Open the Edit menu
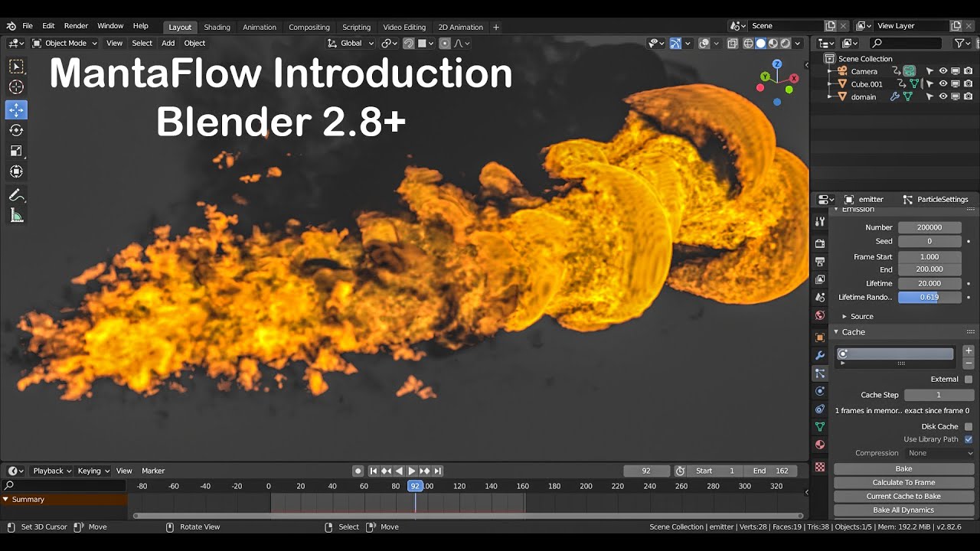980x551 pixels. 48,26
